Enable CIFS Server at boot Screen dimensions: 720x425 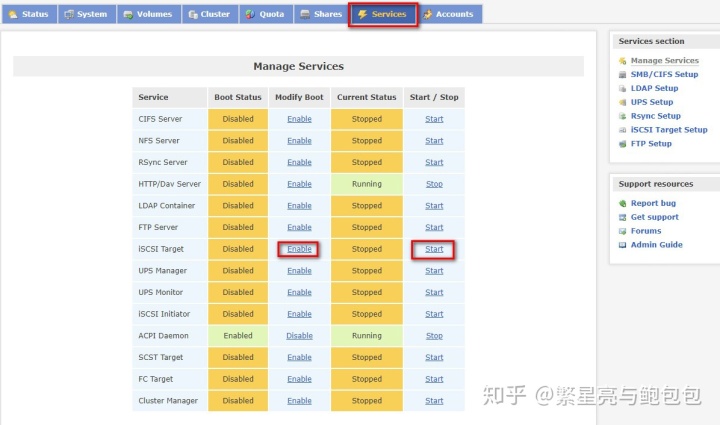[299, 119]
